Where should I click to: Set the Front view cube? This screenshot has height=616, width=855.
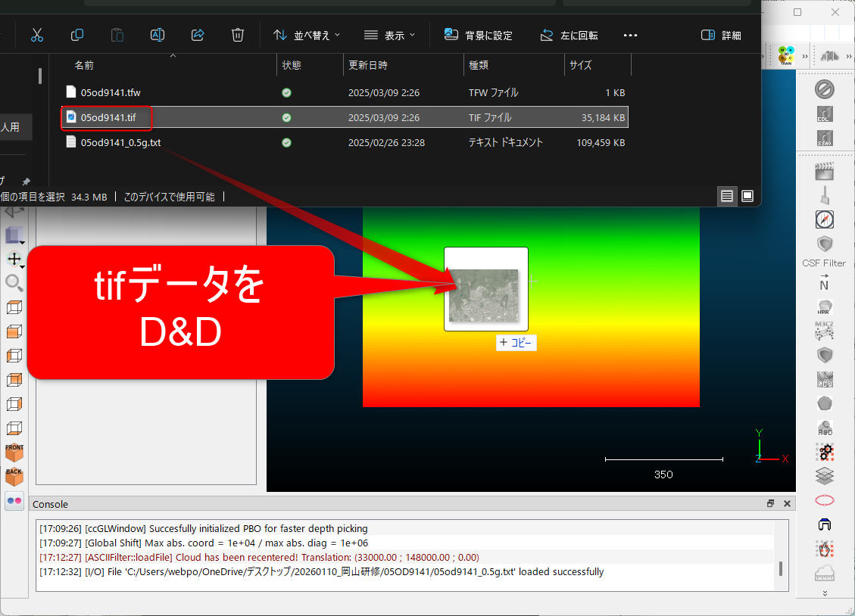coord(14,453)
